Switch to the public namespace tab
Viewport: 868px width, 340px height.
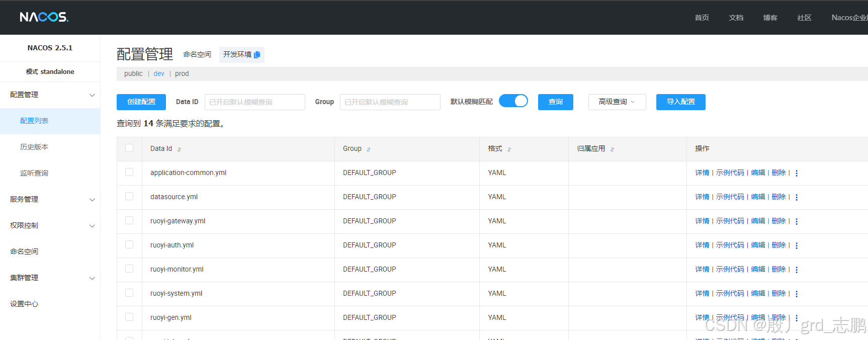pyautogui.click(x=133, y=74)
